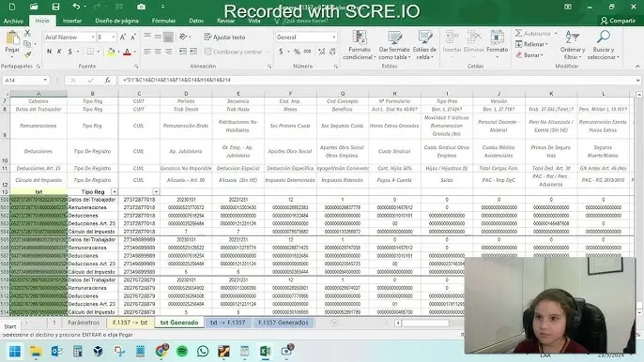Open the Archivo menu
The width and height of the screenshot is (644, 362).
[x=13, y=21]
